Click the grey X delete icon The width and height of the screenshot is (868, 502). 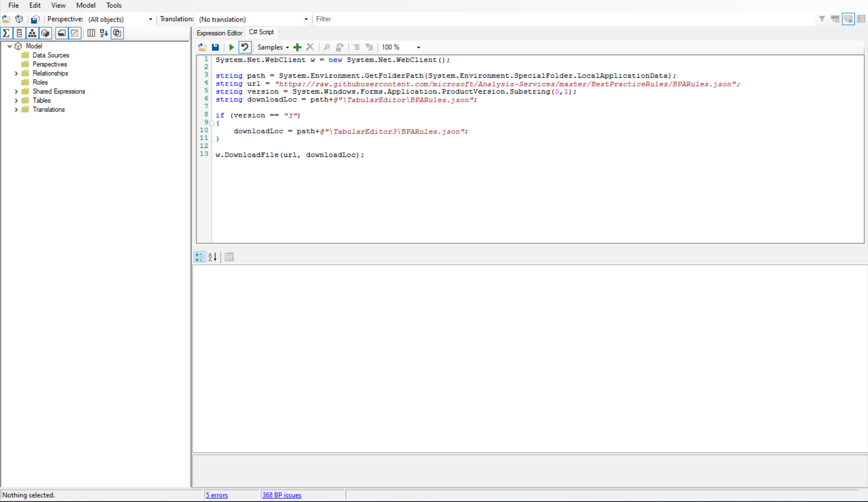pyautogui.click(x=310, y=47)
